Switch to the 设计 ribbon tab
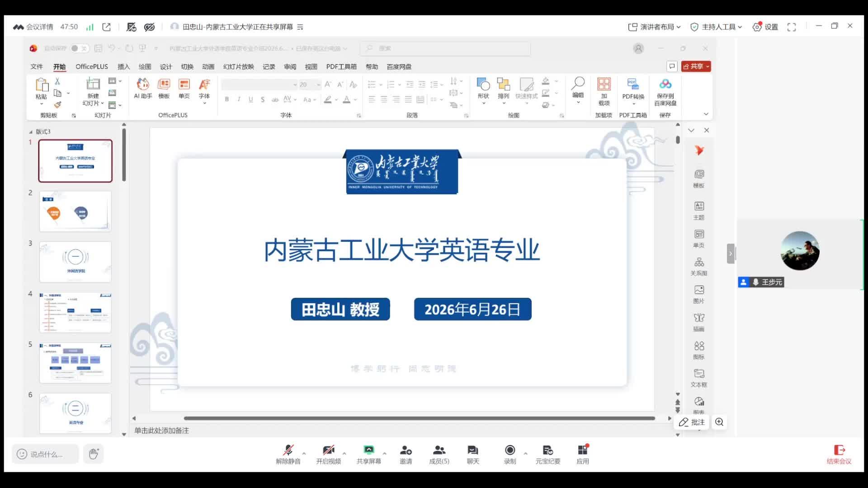Screen dimensions: 868x488 coord(166,66)
